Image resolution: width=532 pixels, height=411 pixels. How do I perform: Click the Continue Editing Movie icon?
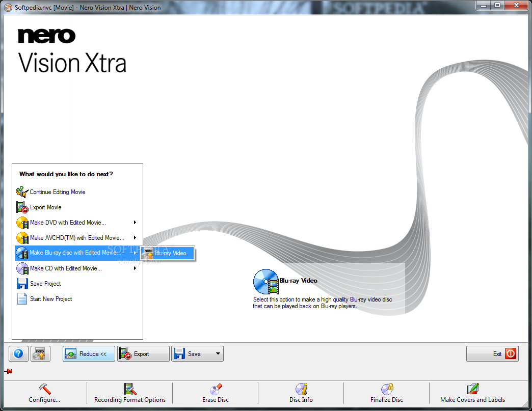coord(22,192)
